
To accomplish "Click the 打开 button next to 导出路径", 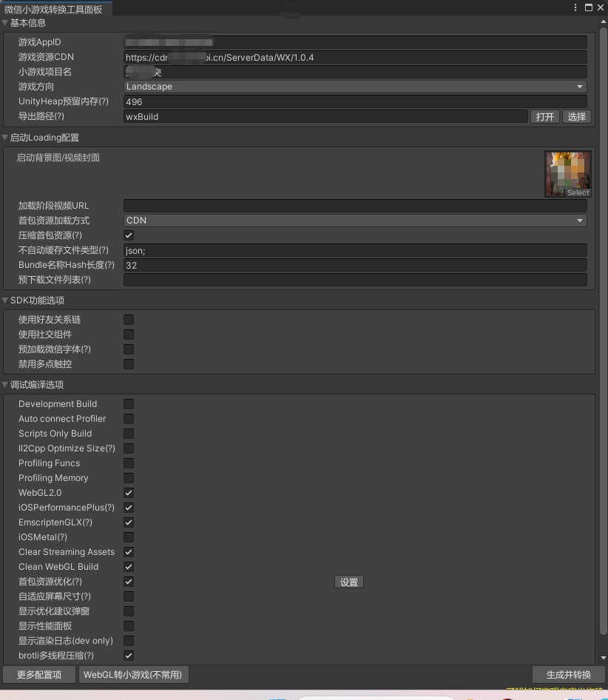I will click(545, 116).
